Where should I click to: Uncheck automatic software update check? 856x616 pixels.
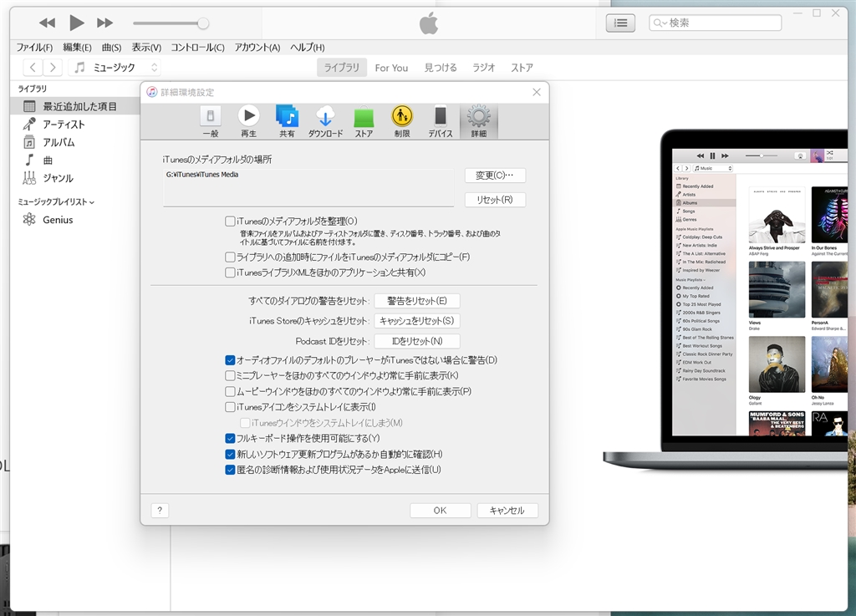[x=230, y=454]
